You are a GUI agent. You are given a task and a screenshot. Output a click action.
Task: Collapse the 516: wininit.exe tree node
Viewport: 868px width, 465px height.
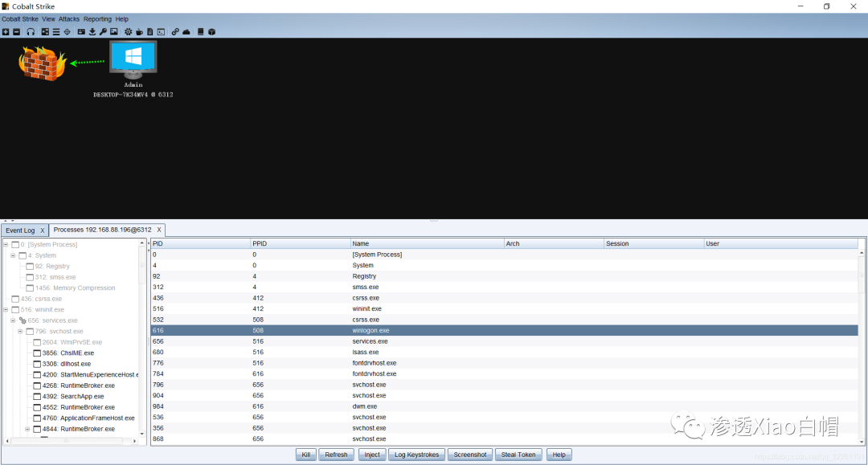coord(6,310)
